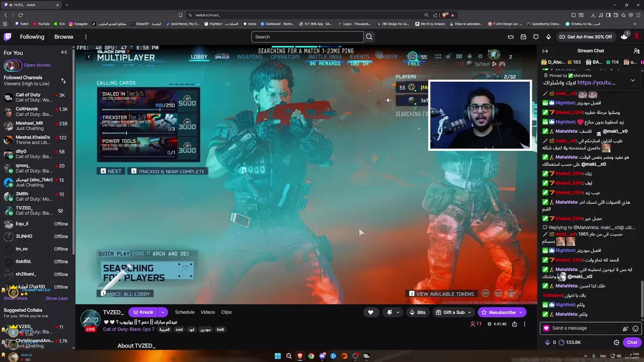Image resolution: width=644 pixels, height=362 pixels.
Task: Open the Bits cheer icon in chat input
Action: (625, 328)
